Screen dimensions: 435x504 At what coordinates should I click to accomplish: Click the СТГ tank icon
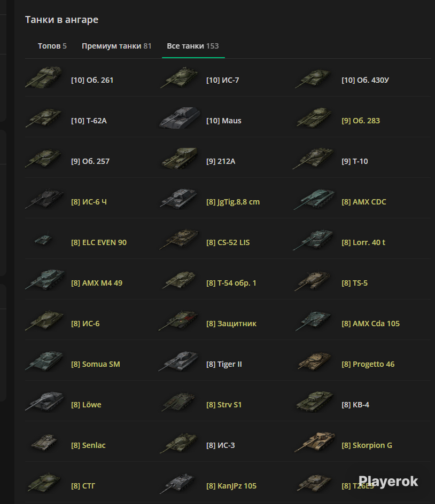tap(44, 483)
